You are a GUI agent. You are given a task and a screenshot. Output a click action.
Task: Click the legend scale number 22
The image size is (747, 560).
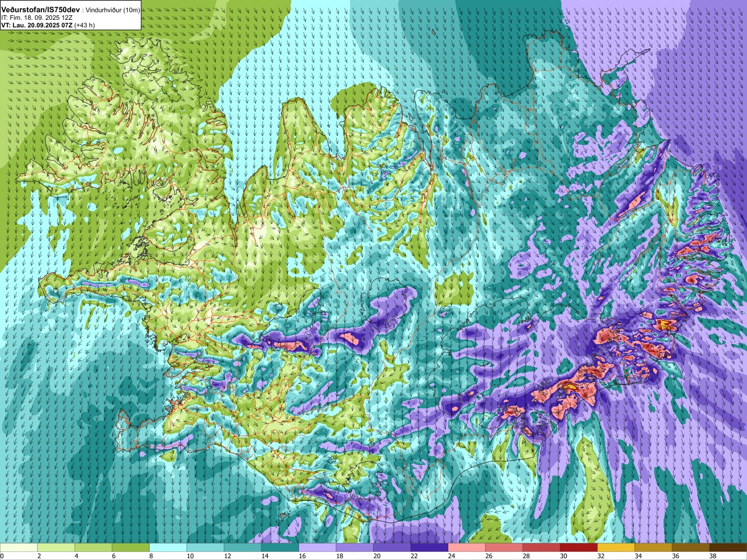point(414,556)
